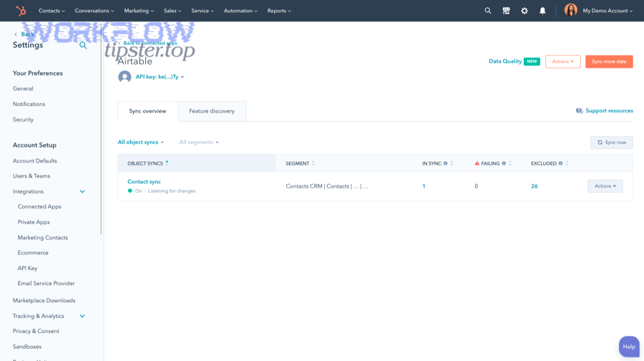Open the top navigation search icon
Viewport: 644px width, 361px height.
[x=487, y=11]
